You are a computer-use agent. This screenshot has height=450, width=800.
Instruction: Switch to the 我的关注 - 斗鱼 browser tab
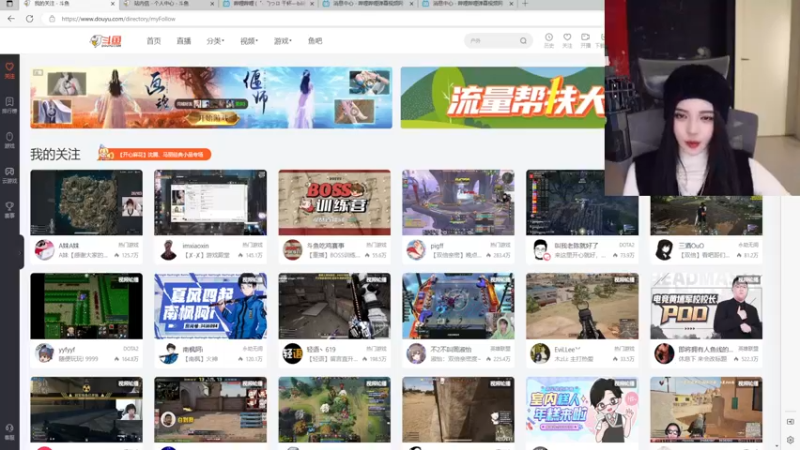pos(68,4)
